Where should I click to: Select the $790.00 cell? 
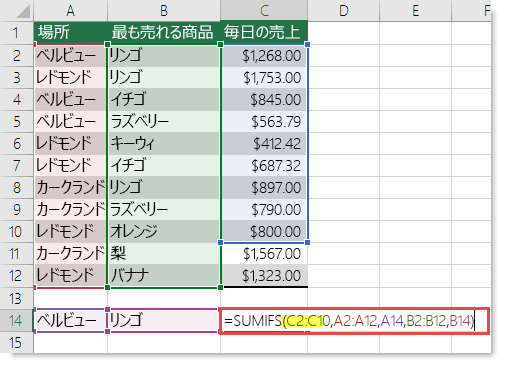tap(264, 209)
